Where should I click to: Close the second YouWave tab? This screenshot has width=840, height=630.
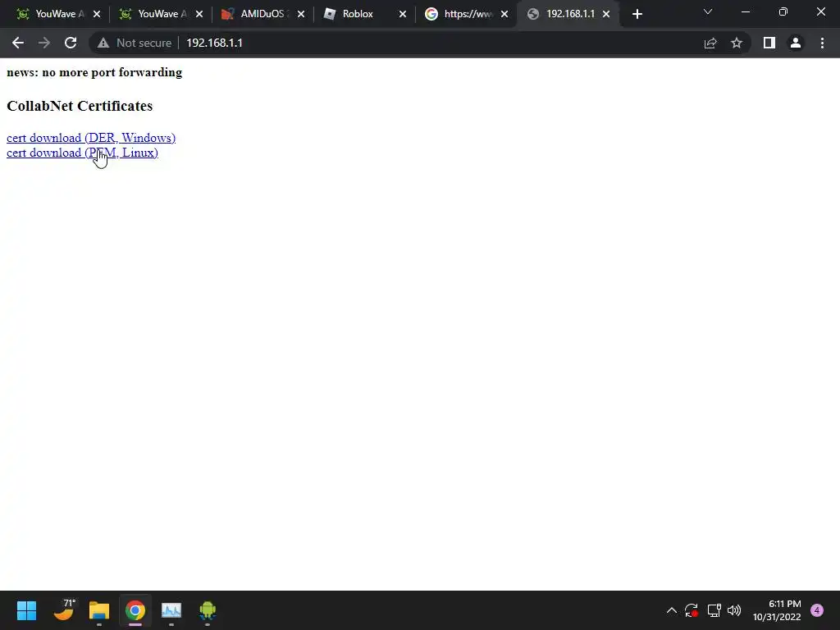(199, 15)
